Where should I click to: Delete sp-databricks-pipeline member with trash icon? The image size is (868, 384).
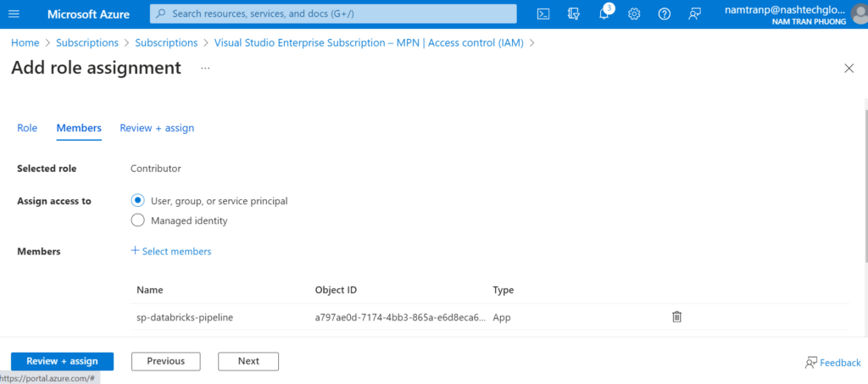coord(676,317)
